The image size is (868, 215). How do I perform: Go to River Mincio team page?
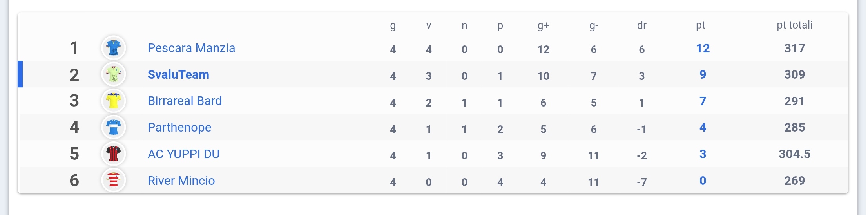tap(181, 181)
